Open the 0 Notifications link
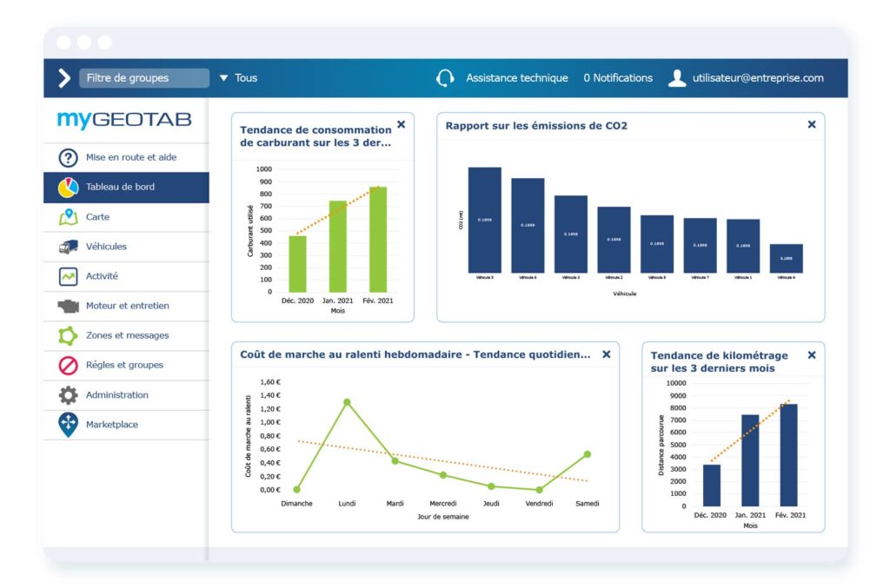 tap(618, 78)
